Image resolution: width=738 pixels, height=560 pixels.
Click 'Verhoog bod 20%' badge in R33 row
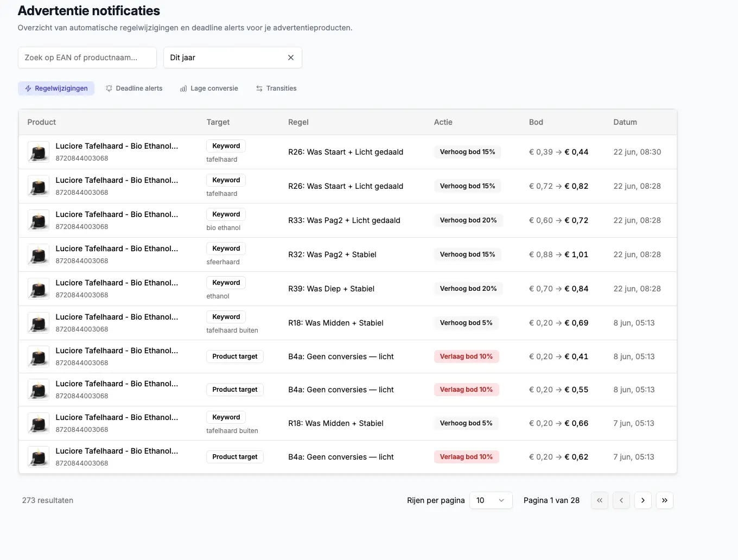pos(468,220)
